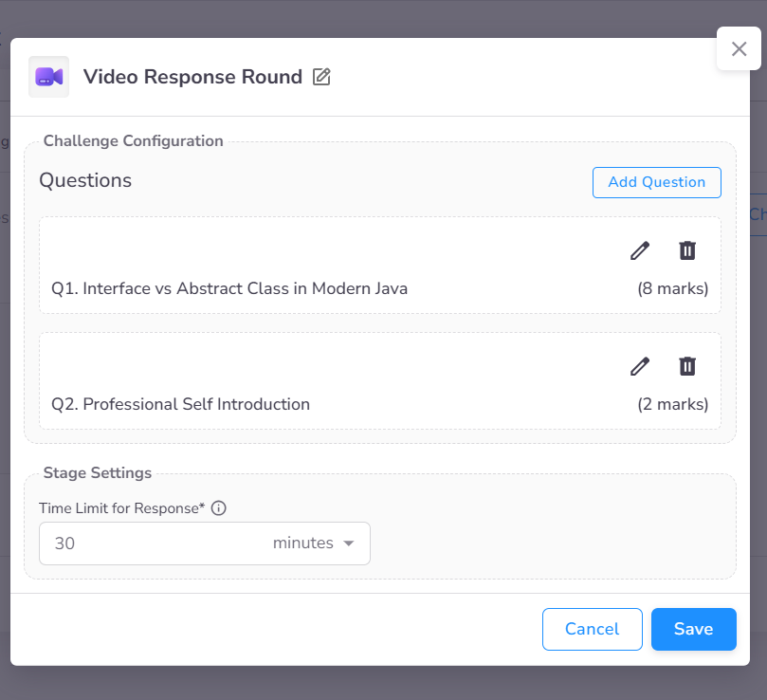Click the info icon beside Time Limit
The width and height of the screenshot is (767, 700).
218,508
